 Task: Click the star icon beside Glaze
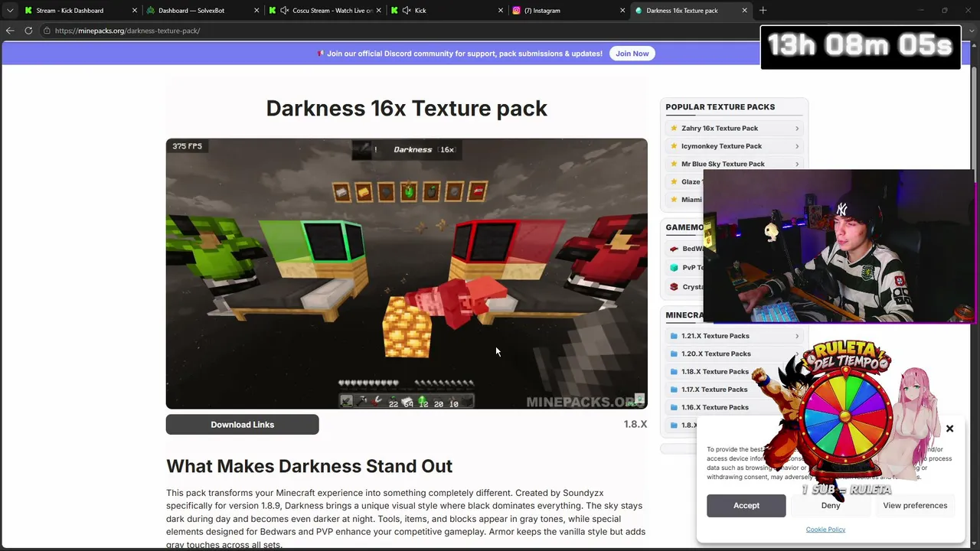pyautogui.click(x=674, y=182)
